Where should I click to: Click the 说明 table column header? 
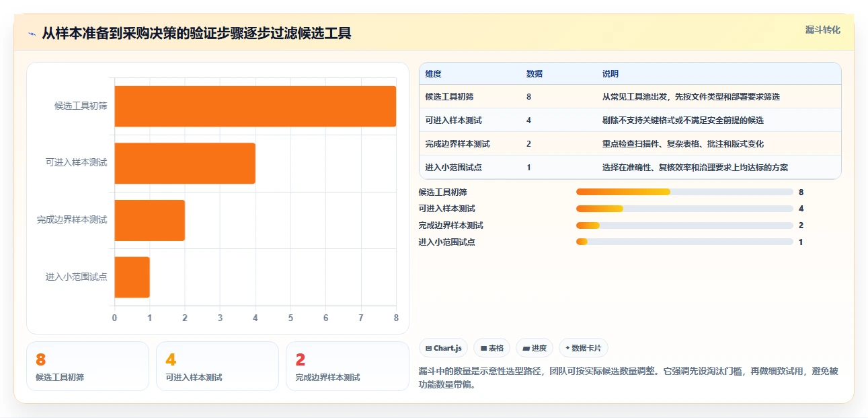click(610, 74)
